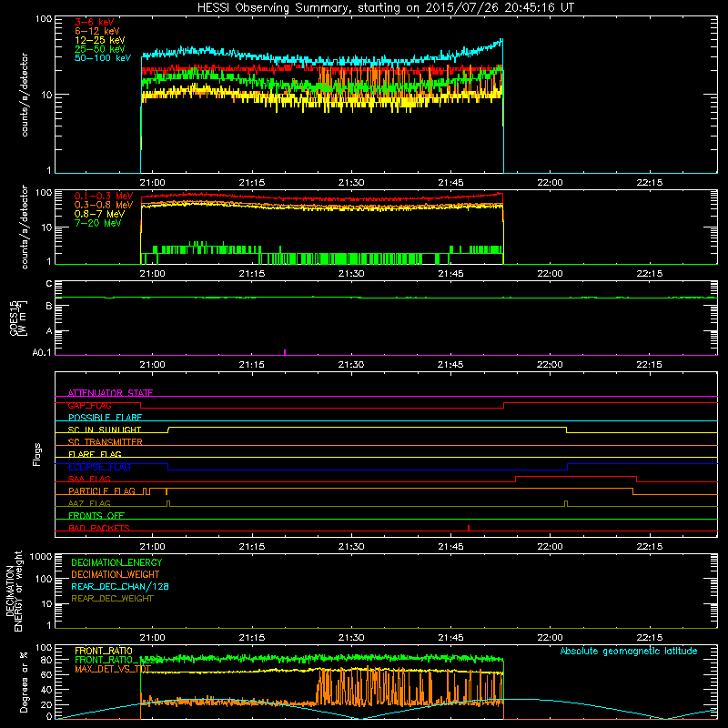This screenshot has width=728, height=728.
Task: Click the MAX_DET_VS_TOT legend label
Action: coord(113,669)
